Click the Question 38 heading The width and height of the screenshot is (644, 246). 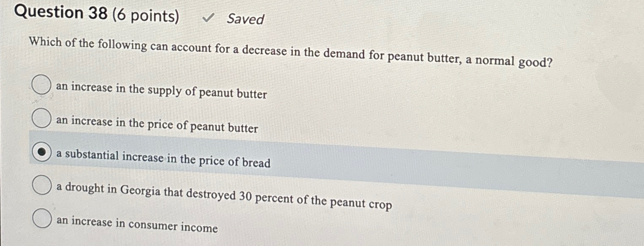[59, 13]
